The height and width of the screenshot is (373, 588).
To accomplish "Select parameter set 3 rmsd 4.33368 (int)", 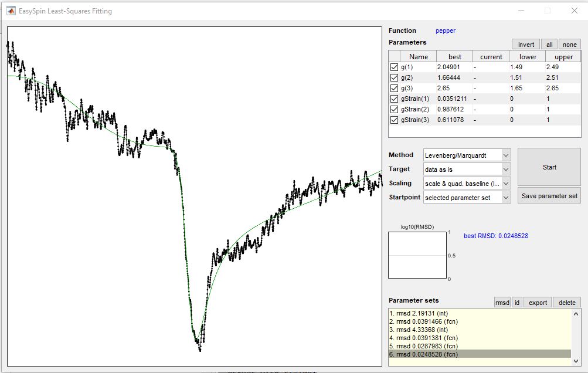I will pyautogui.click(x=480, y=330).
